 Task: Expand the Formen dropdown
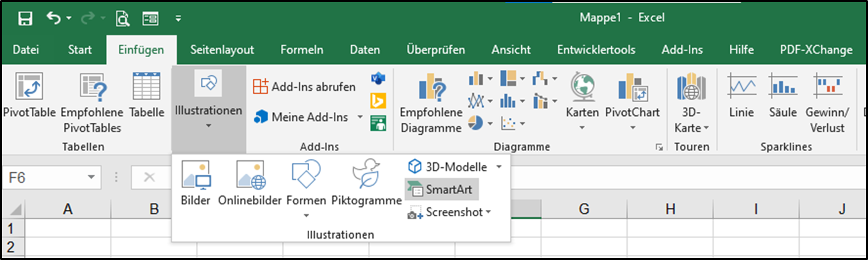tap(306, 216)
